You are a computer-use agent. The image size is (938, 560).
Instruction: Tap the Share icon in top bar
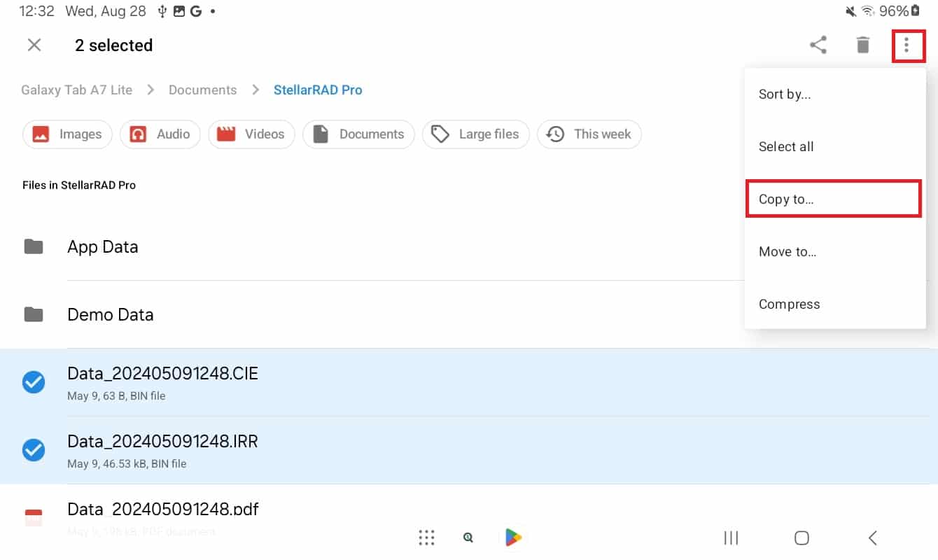818,45
